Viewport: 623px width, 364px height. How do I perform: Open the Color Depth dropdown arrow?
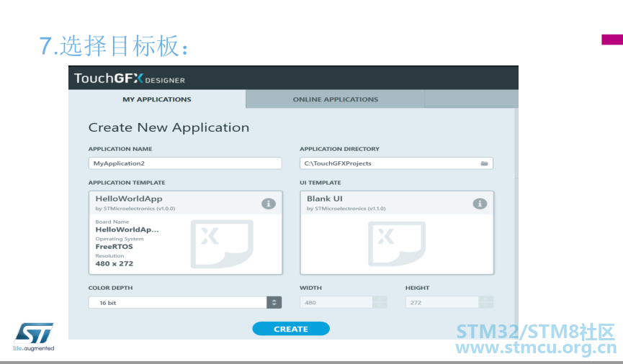(274, 302)
